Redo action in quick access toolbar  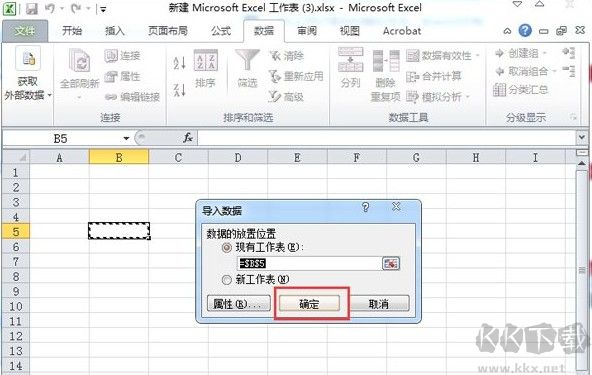[x=76, y=8]
